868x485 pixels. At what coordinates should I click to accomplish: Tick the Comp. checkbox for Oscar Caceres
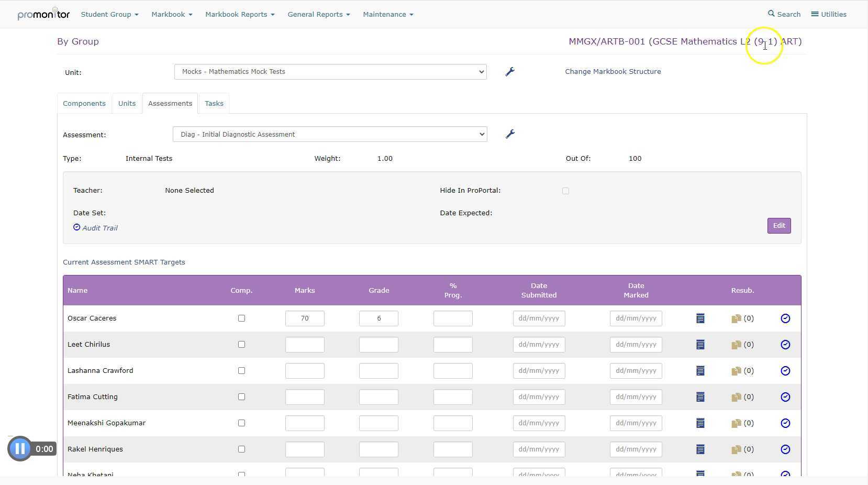(241, 318)
